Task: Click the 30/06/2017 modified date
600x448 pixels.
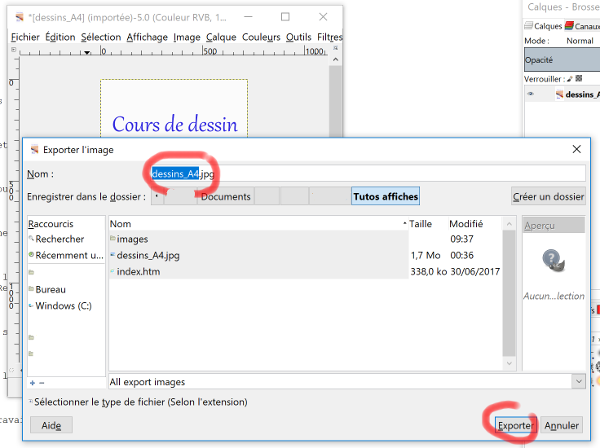Action: (475, 272)
